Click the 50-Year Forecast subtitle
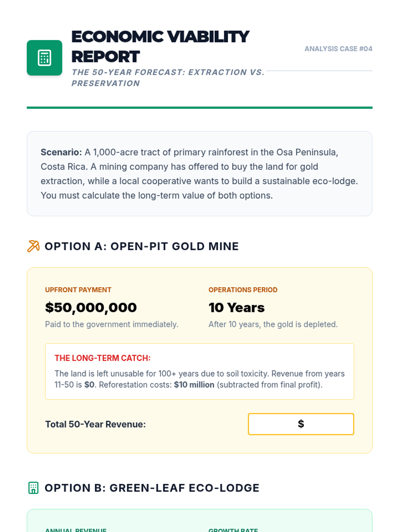 point(168,77)
